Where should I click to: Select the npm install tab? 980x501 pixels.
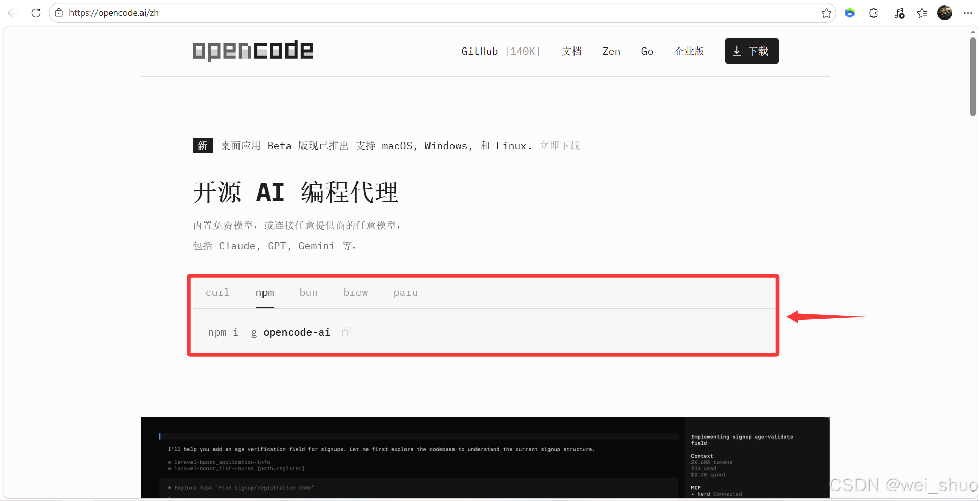point(265,293)
